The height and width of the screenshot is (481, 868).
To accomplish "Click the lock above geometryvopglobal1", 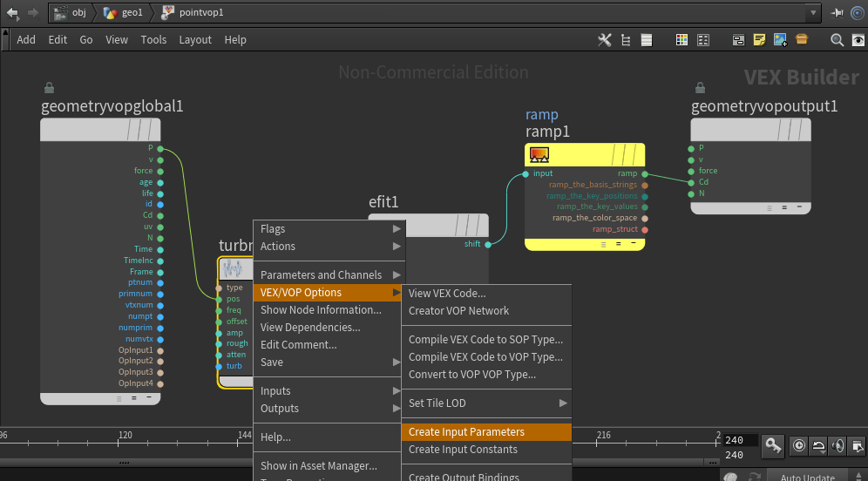I will coord(50,87).
